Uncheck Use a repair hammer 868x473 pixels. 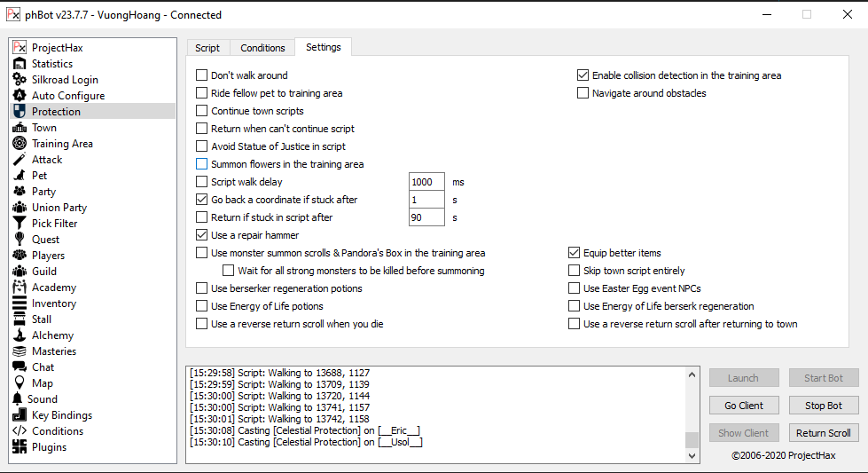tap(202, 235)
